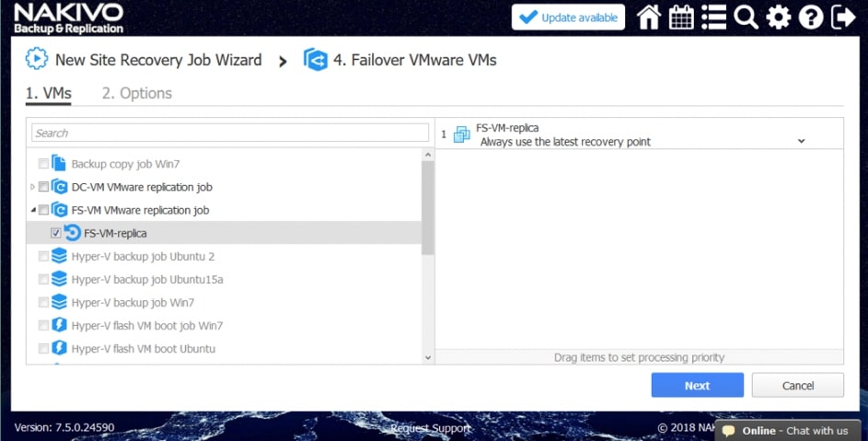Viewport: 868px width, 441px height.
Task: Toggle Hyper-V backup job Win7 checkbox
Action: (x=43, y=303)
